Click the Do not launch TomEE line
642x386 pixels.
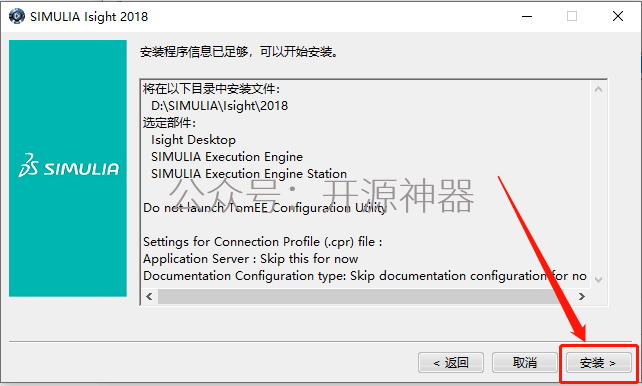[265, 208]
